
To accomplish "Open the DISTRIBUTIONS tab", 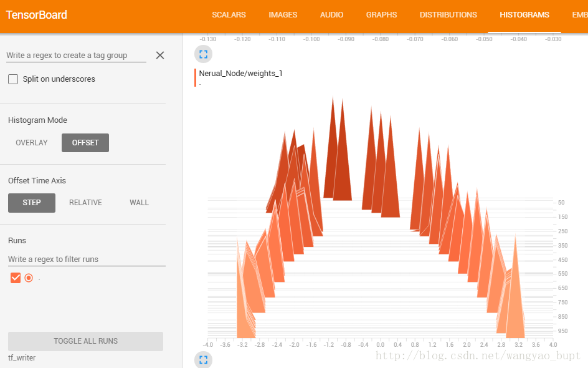I will [x=448, y=15].
